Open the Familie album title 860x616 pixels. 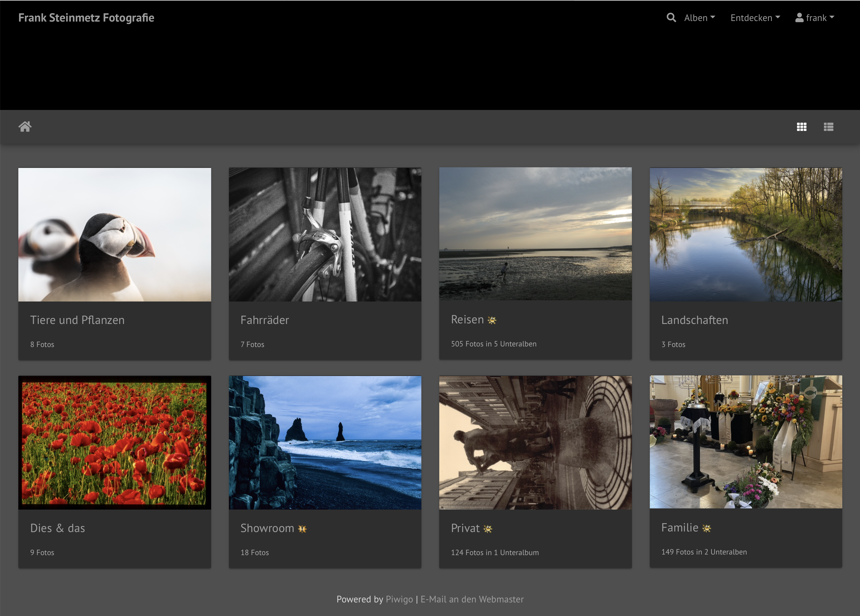click(x=680, y=528)
